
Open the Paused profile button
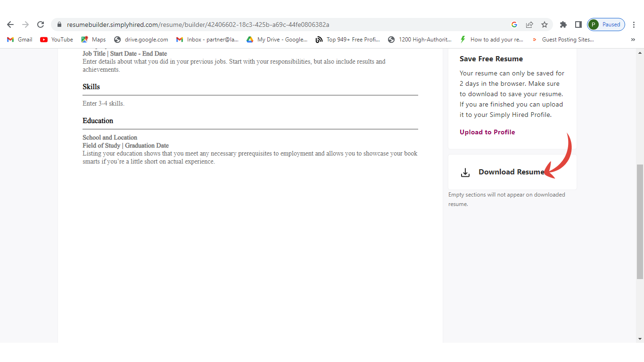tap(606, 25)
